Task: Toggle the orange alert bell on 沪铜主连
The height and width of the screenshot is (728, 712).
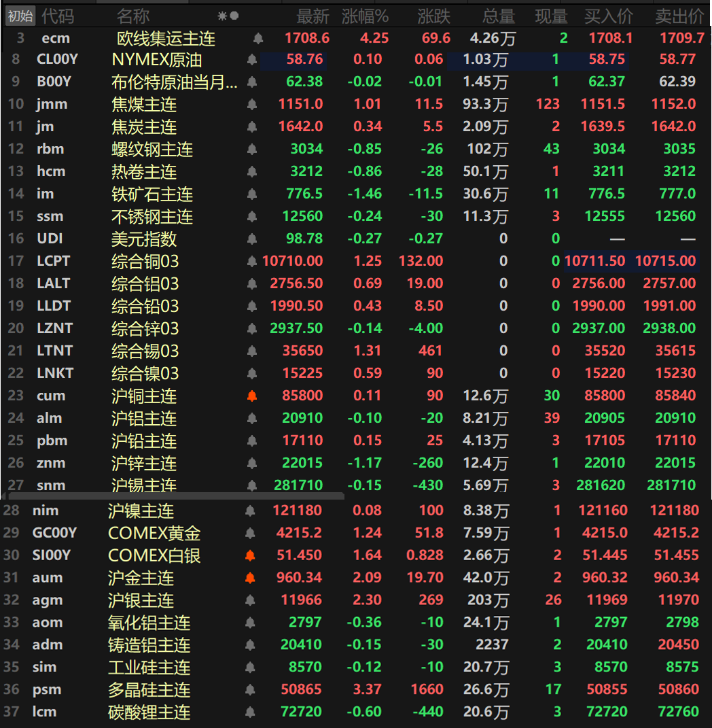Action: pyautogui.click(x=252, y=396)
